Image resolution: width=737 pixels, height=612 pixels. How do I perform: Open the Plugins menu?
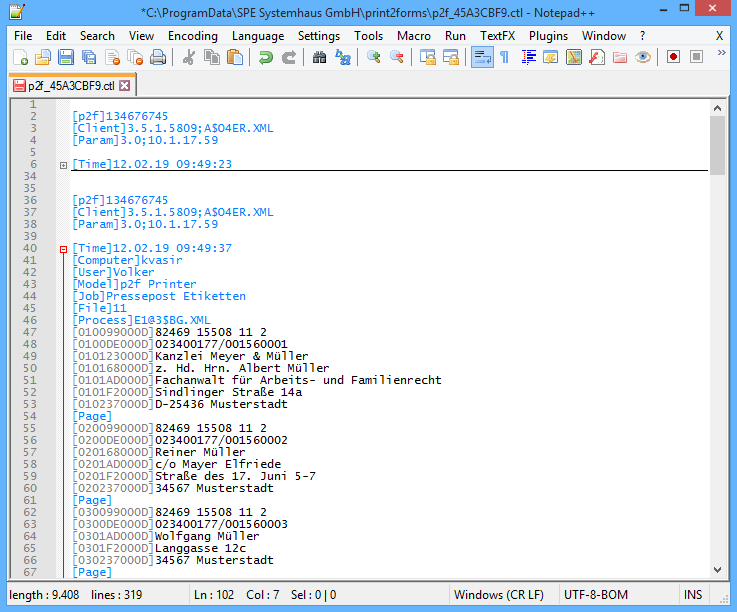548,35
